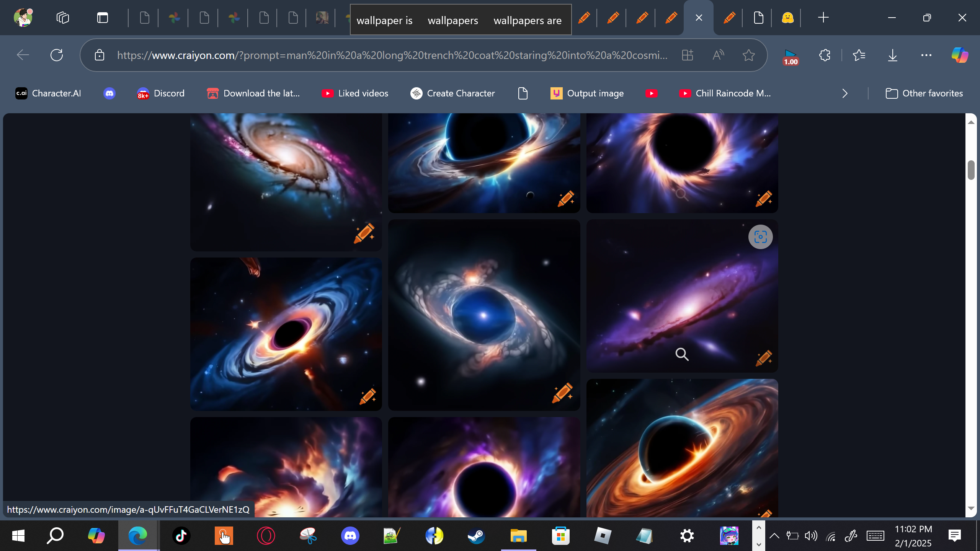This screenshot has height=551, width=980.
Task: Open the orange black hole thumbnail
Action: point(682,448)
